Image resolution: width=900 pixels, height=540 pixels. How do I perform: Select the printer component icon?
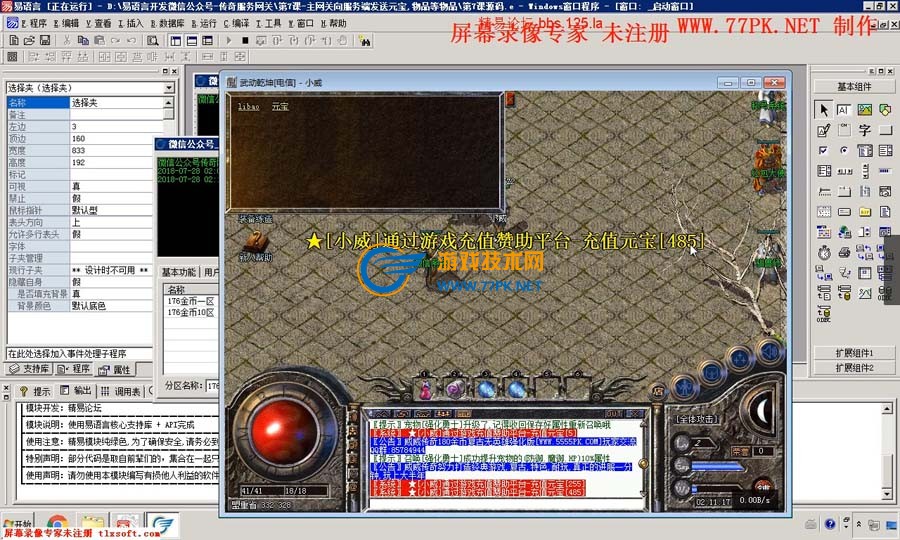pyautogui.click(x=844, y=252)
